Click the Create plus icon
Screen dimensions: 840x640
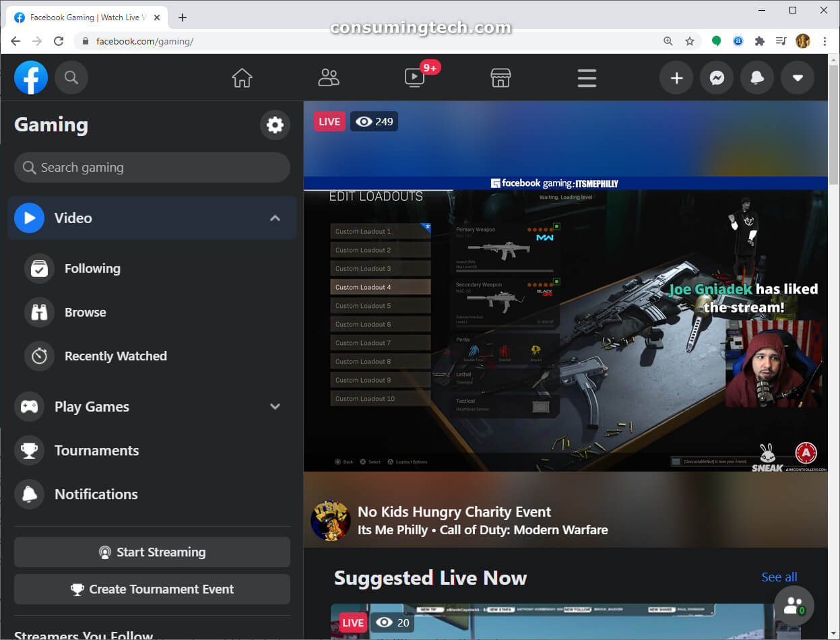coord(676,77)
